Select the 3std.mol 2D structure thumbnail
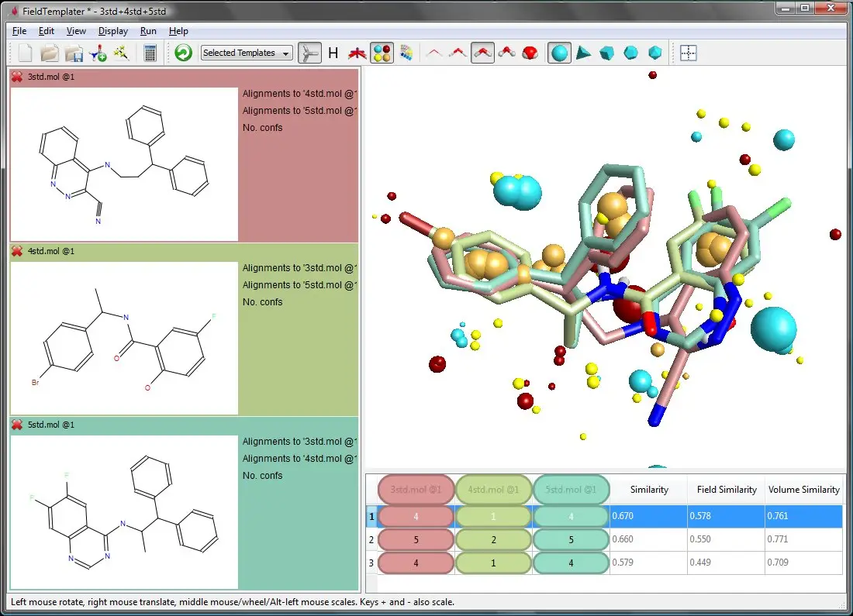Viewport: 853px width, 616px height. (124, 164)
